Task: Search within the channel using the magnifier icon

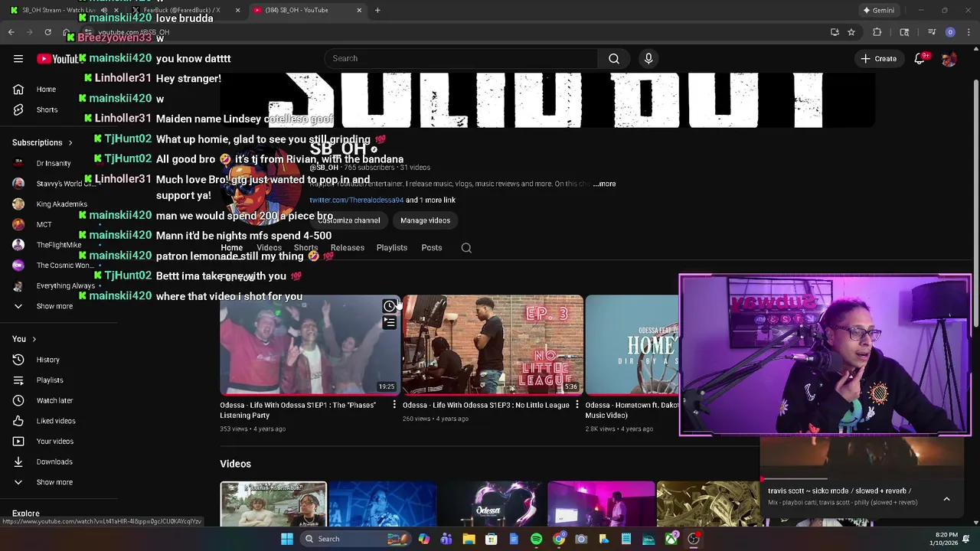Action: (x=466, y=248)
